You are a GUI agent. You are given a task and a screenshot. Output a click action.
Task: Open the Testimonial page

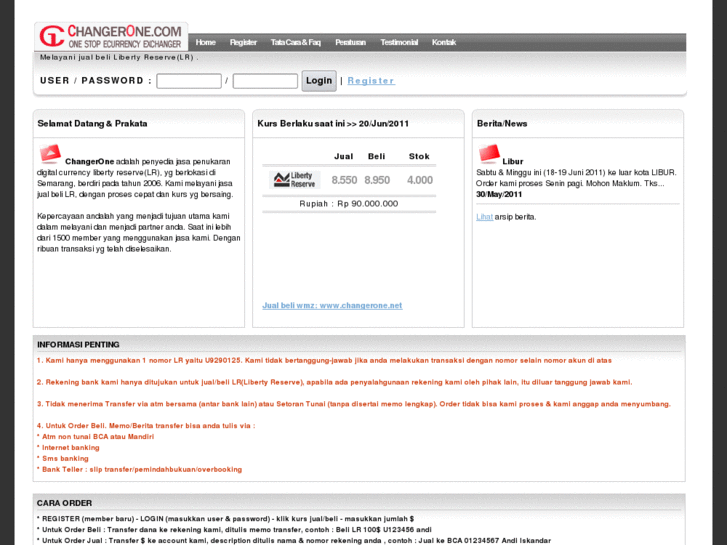pyautogui.click(x=399, y=42)
